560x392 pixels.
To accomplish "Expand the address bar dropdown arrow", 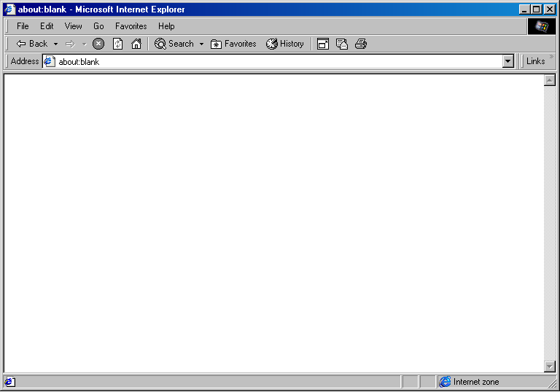I will coord(507,61).
